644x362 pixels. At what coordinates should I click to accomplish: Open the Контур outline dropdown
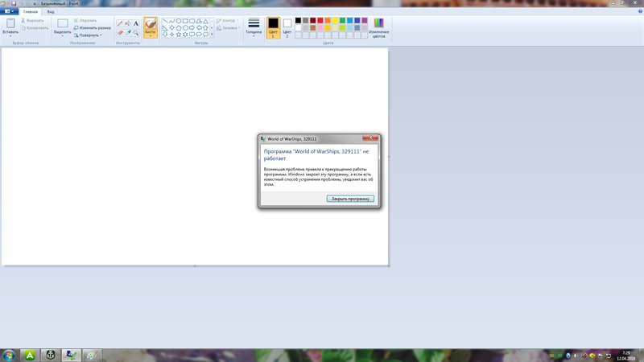227,21
